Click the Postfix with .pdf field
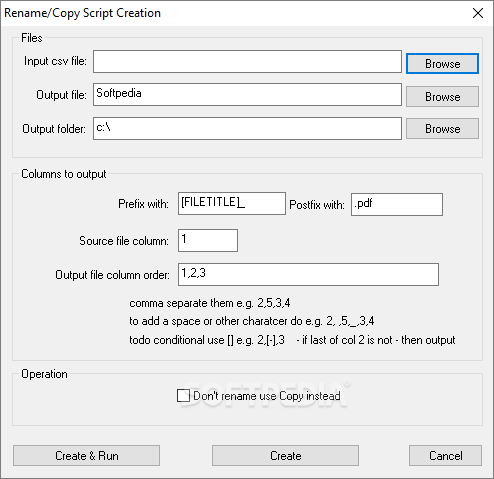The height and width of the screenshot is (479, 494). coord(397,204)
